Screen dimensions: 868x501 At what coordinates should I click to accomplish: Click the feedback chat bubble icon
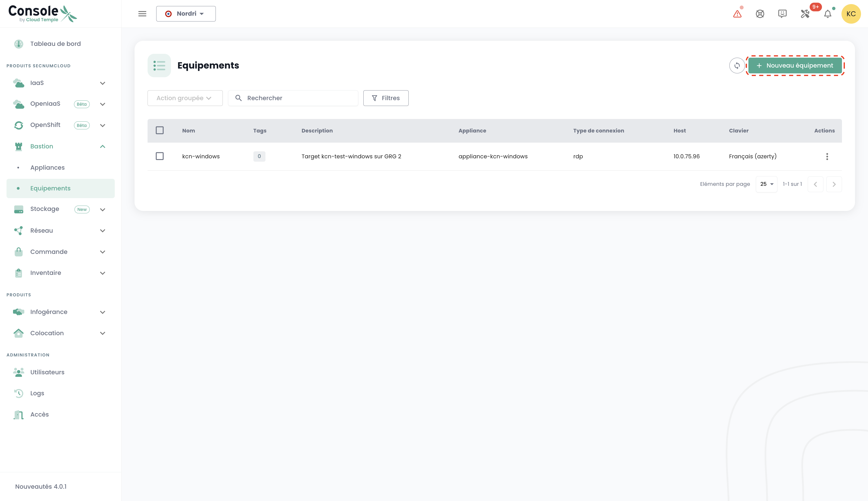coord(782,14)
